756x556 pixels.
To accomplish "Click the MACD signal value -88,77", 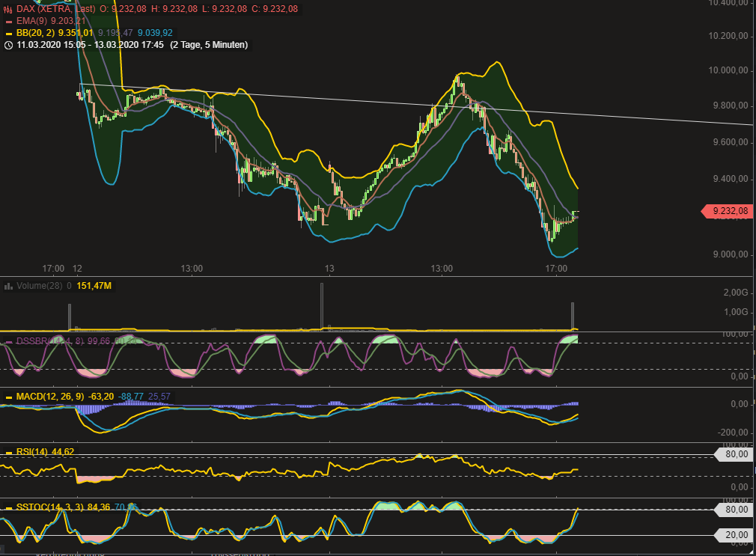I will coord(131,397).
